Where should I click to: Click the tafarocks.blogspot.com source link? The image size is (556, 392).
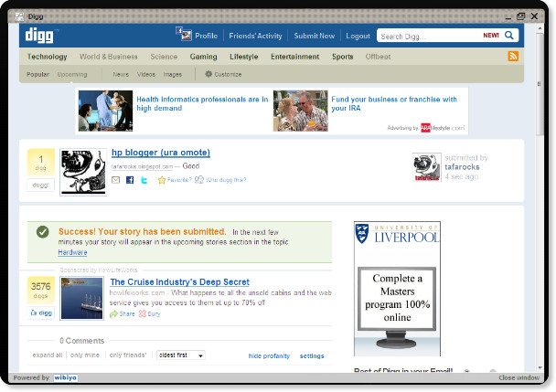[x=142, y=166]
